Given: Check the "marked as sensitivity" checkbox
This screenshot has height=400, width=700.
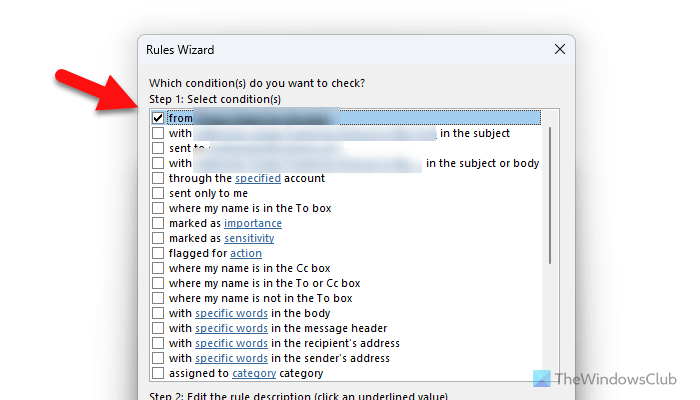Looking at the screenshot, I should coord(158,238).
